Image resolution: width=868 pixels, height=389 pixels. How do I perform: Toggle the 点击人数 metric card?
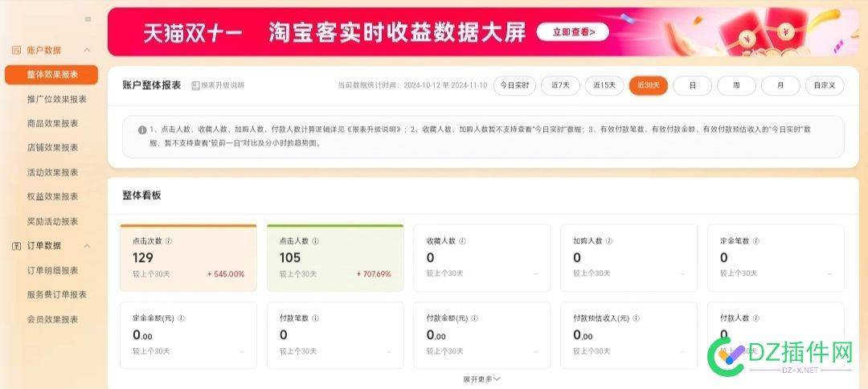coord(335,258)
